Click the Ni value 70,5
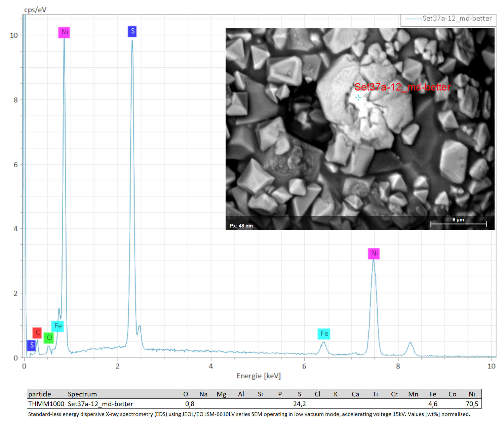504x423 pixels. (x=472, y=404)
